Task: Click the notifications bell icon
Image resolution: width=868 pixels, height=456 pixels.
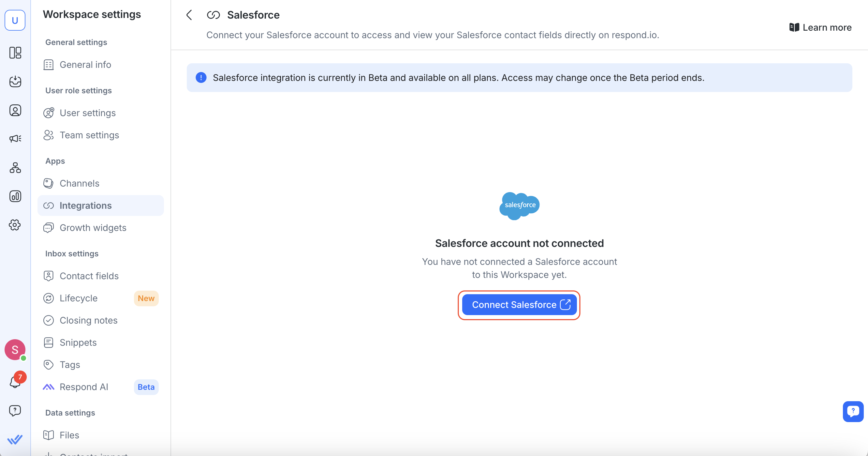Action: [15, 382]
